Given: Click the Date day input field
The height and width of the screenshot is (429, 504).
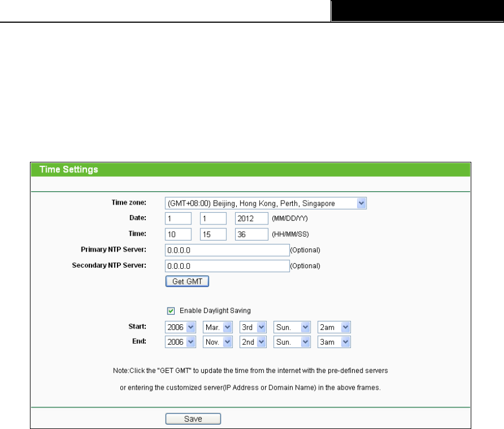Looking at the screenshot, I should 213,218.
